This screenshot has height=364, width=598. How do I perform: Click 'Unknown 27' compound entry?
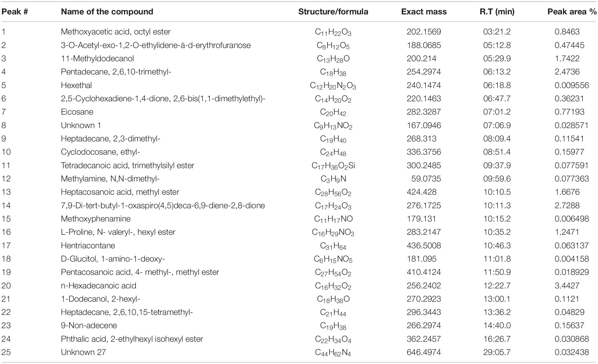coord(83,352)
